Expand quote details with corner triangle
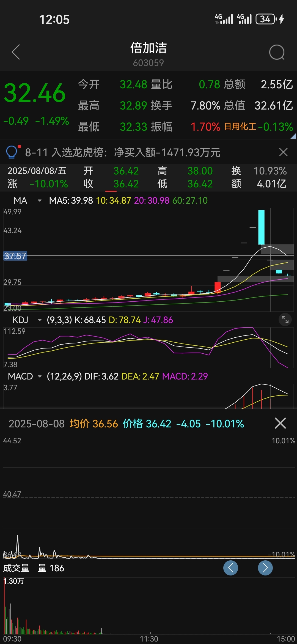This screenshot has width=297, height=644. (x=293, y=136)
